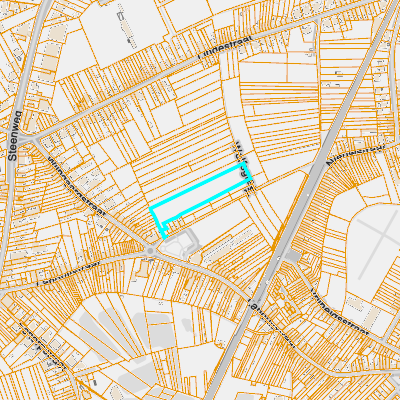Click the large empty square parcel below Lindestraat

(x=165, y=117)
